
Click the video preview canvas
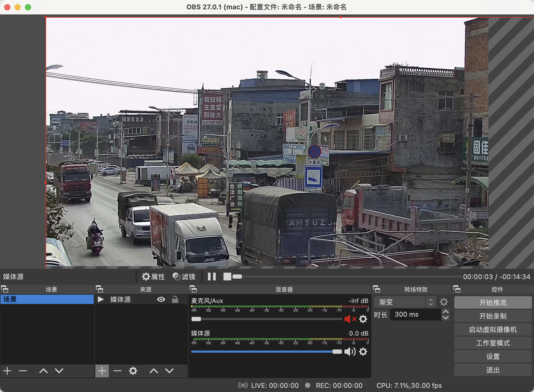[267, 142]
